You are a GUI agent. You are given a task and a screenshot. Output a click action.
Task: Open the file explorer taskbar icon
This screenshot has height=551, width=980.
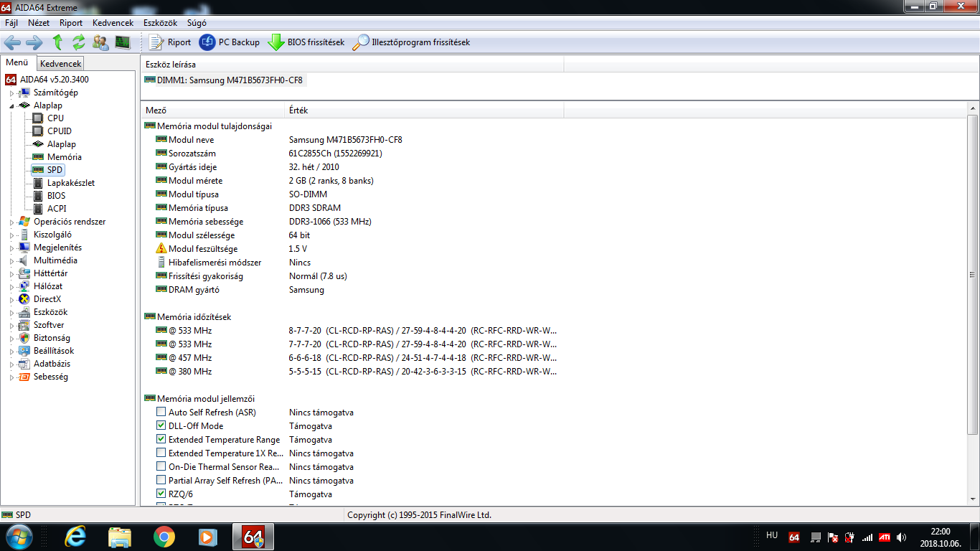[120, 537]
